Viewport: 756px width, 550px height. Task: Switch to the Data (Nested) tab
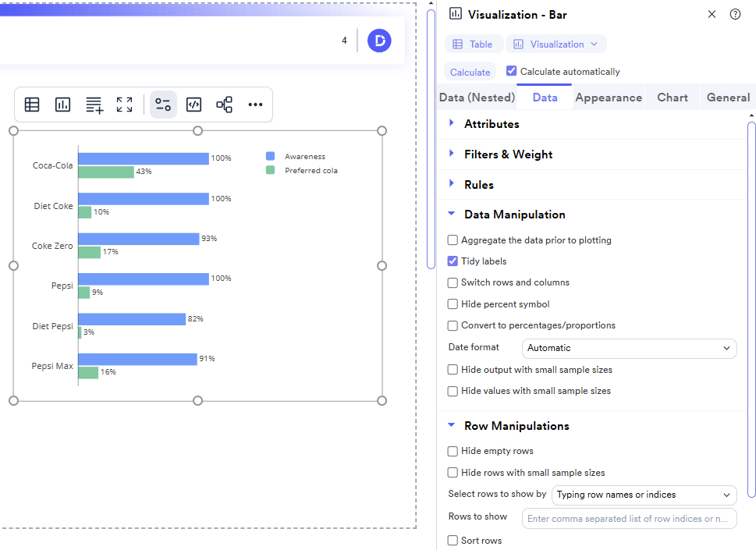477,98
